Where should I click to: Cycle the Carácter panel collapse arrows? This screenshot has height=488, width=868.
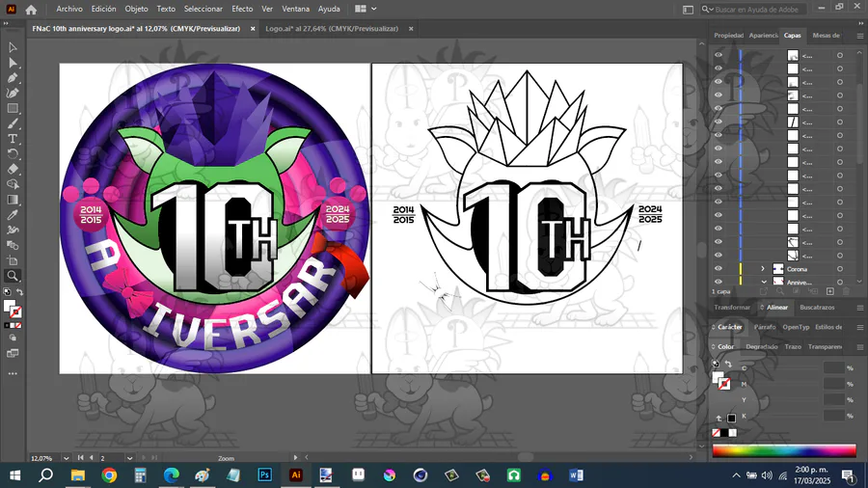click(714, 327)
